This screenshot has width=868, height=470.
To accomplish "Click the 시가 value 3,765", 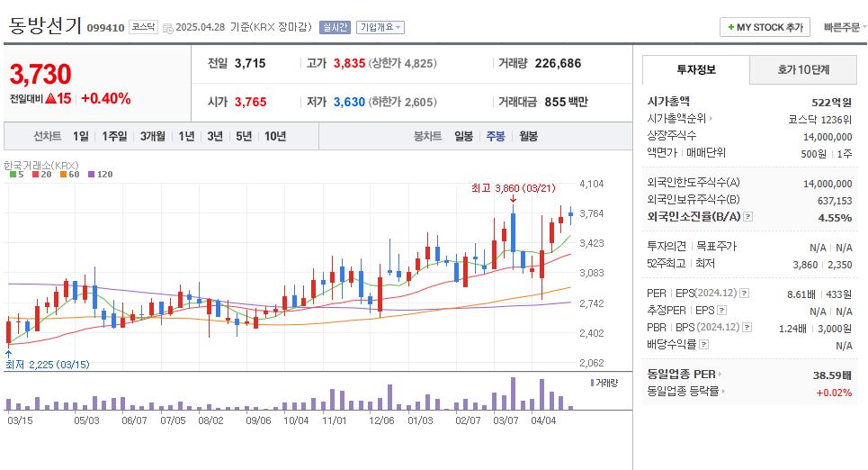I will tap(250, 102).
